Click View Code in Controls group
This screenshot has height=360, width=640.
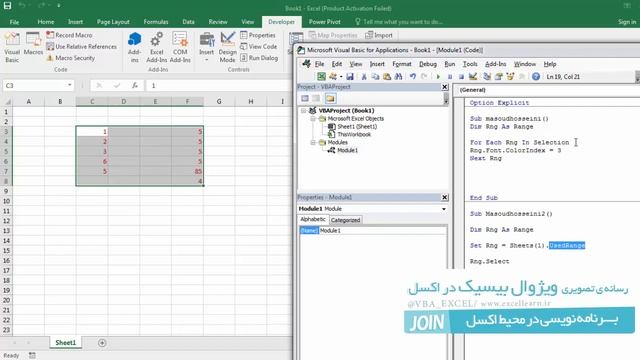point(258,47)
